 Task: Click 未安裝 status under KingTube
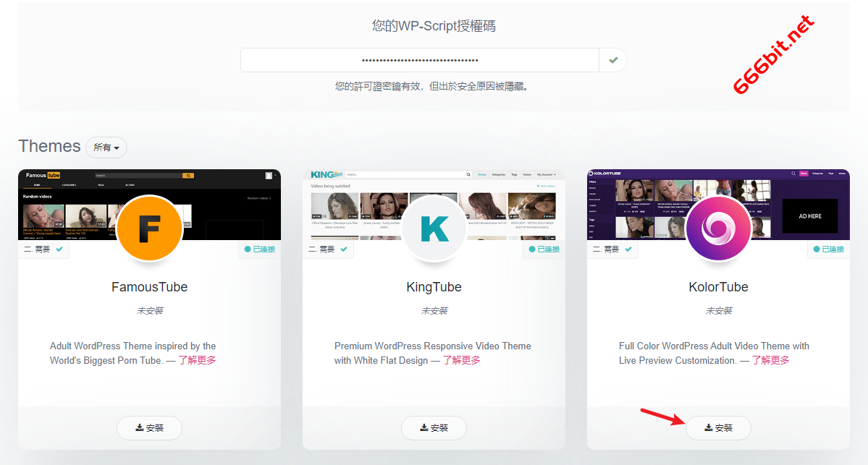point(434,311)
